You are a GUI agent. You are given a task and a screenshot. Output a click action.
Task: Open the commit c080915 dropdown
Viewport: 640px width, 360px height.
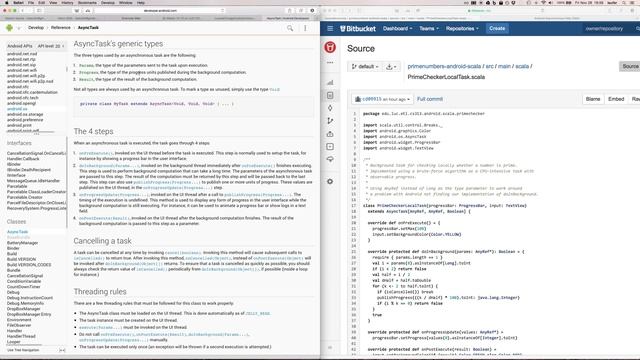point(382,99)
